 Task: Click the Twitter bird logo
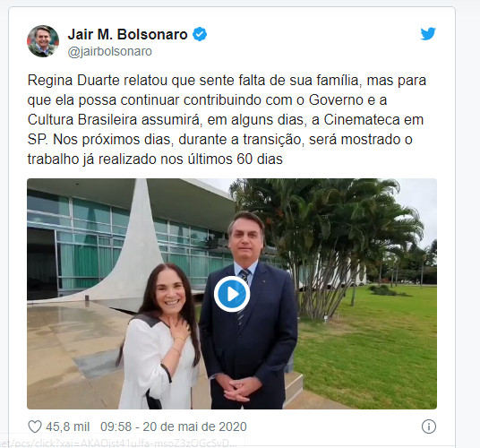tap(428, 34)
